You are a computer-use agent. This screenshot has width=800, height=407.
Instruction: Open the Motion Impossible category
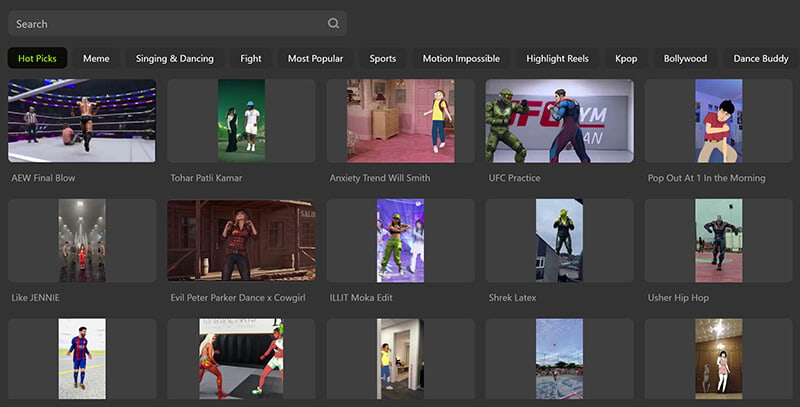point(461,59)
